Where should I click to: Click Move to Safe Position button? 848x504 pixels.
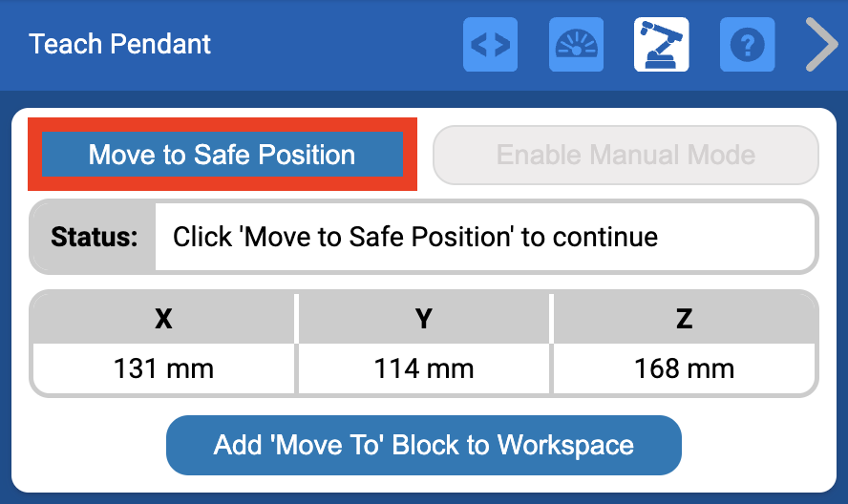(222, 155)
